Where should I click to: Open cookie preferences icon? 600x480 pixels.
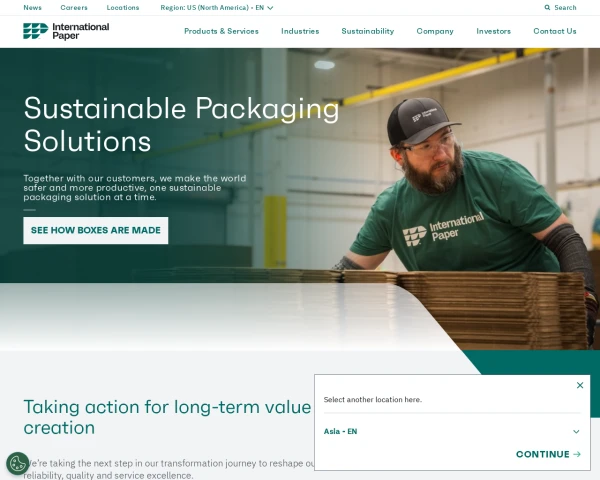click(18, 464)
